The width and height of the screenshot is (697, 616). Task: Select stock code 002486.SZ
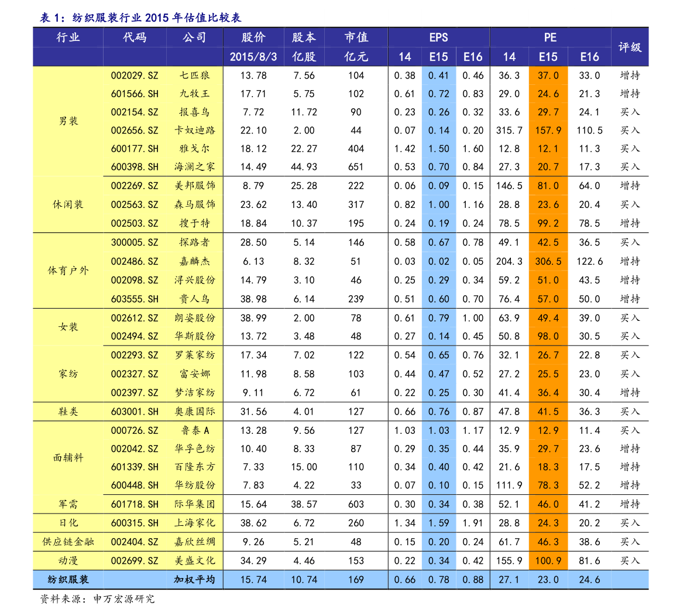click(135, 262)
